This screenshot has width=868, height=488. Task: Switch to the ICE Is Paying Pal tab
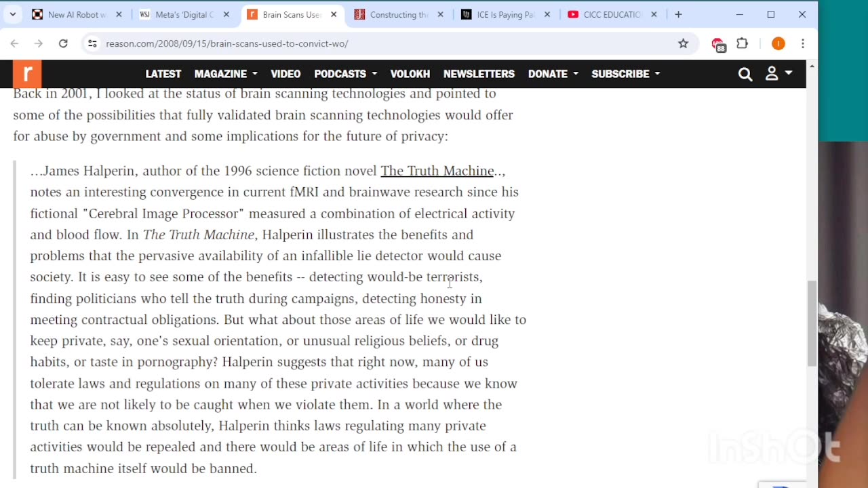coord(506,14)
